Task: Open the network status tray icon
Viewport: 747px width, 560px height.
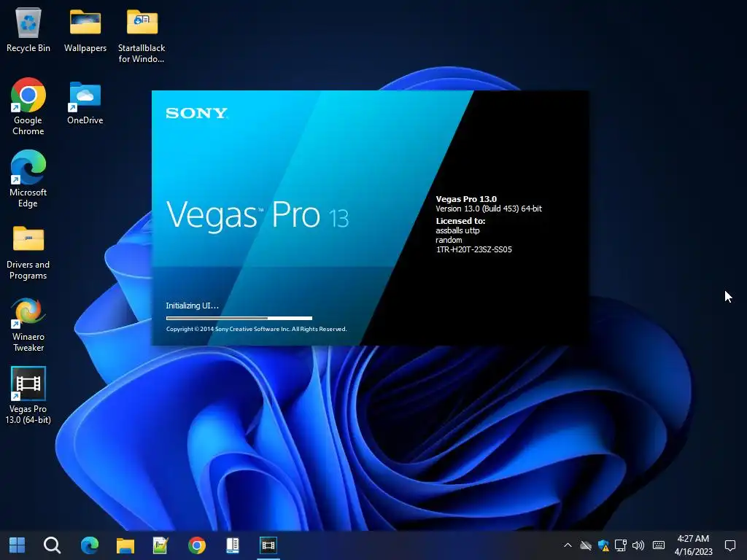Action: coord(621,545)
